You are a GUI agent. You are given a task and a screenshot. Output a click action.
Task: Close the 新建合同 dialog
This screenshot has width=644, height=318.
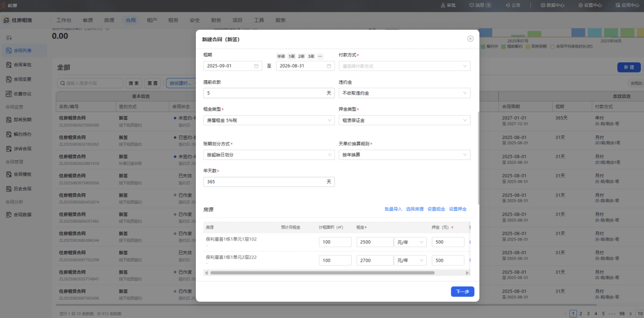tap(470, 39)
